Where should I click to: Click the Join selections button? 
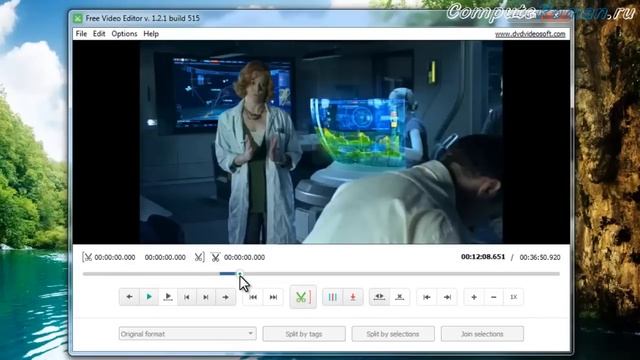point(482,334)
